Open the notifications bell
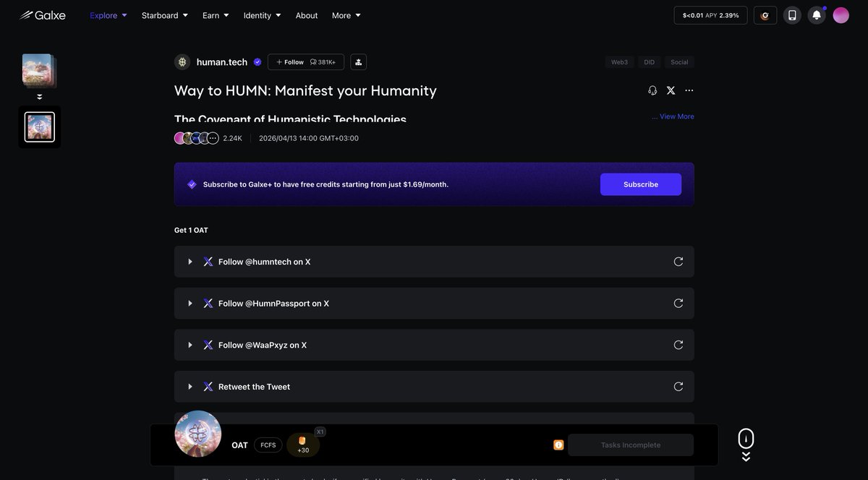 817,15
